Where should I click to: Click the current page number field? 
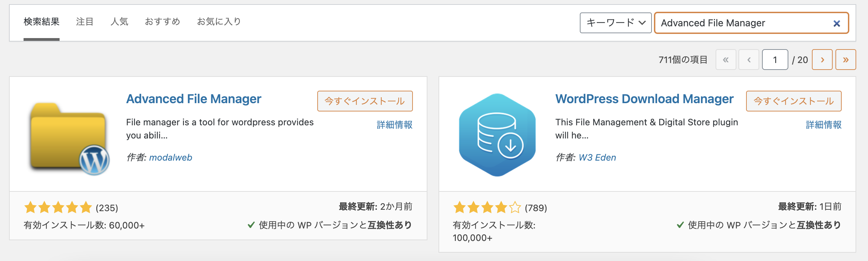[775, 60]
